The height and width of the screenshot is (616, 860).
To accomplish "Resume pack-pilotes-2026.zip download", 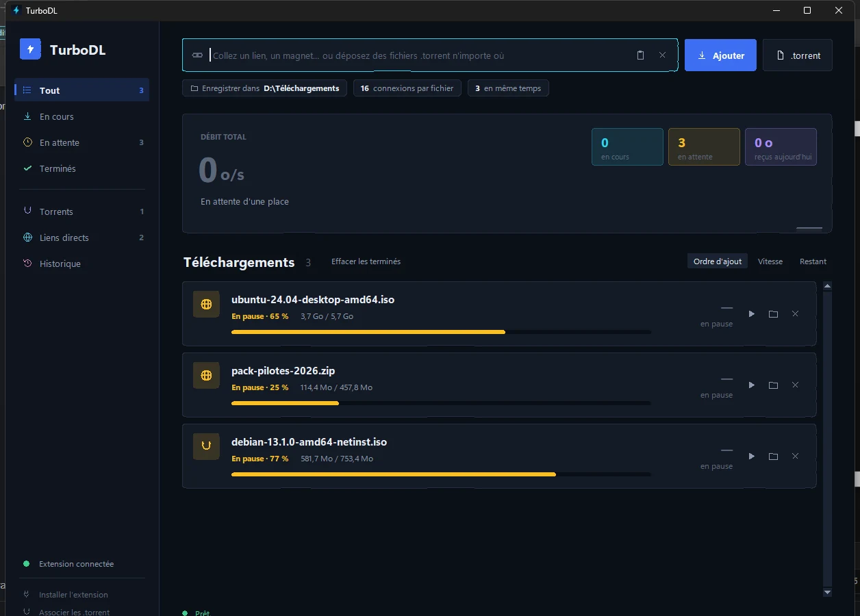I will [752, 385].
